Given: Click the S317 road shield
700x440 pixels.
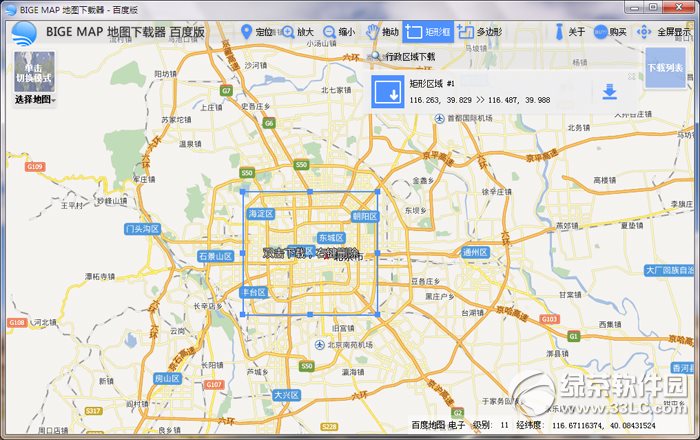Looking at the screenshot, I should pos(93,411).
